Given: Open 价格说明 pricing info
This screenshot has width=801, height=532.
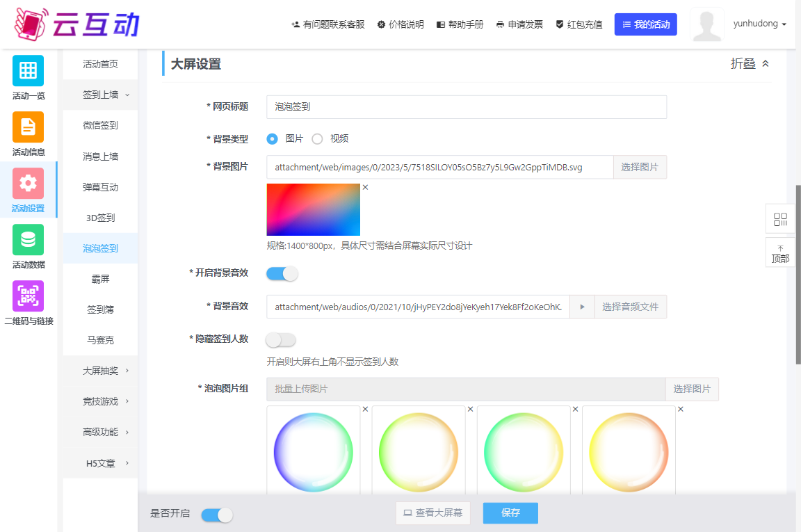Looking at the screenshot, I should [400, 24].
